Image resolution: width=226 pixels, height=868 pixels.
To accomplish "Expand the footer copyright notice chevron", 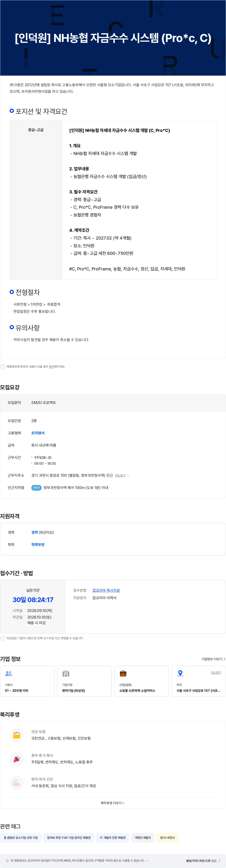I will coord(147,861).
